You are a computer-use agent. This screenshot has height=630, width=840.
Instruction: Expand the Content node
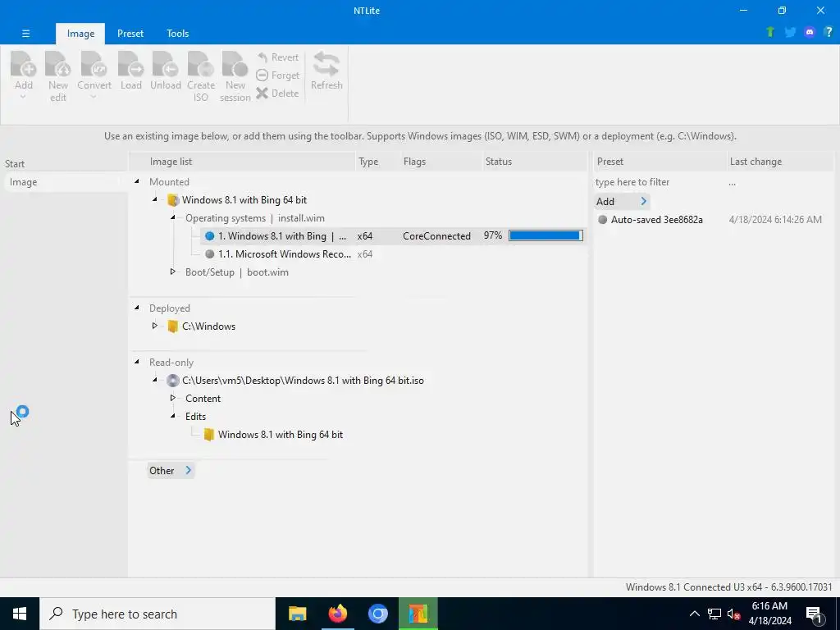click(x=172, y=398)
